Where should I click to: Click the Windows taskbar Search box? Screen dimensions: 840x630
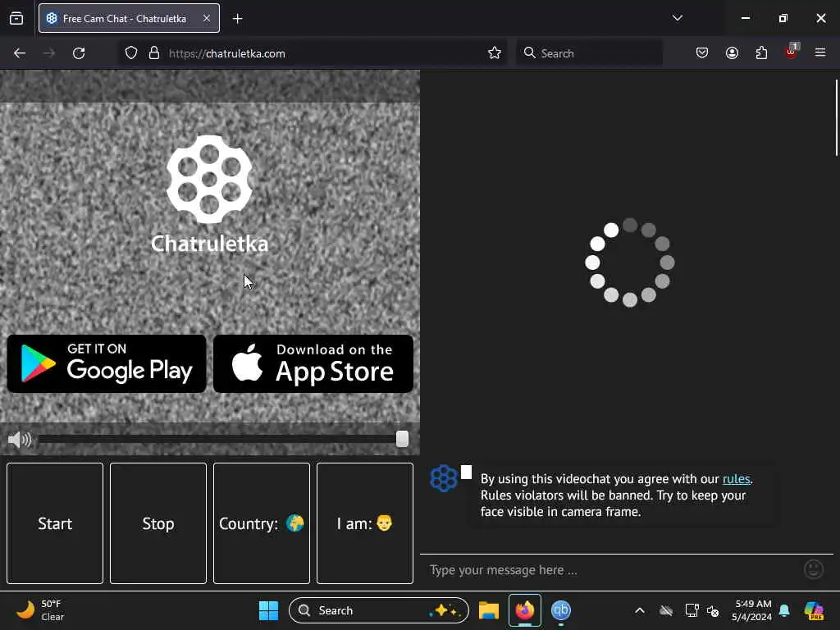point(379,610)
